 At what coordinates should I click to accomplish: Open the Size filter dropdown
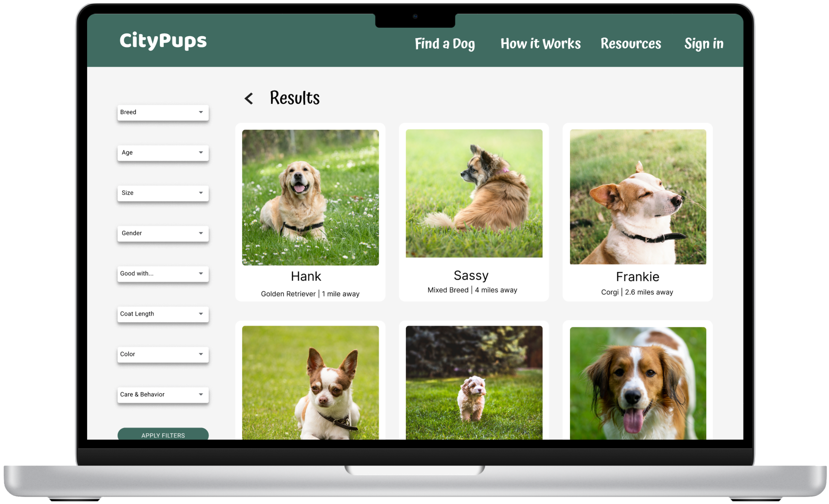click(163, 193)
